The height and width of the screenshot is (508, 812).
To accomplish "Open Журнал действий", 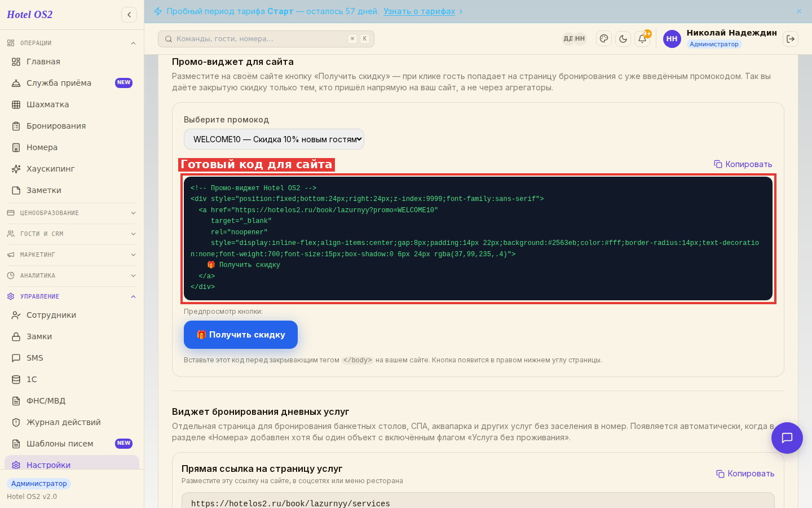I will pos(71,422).
